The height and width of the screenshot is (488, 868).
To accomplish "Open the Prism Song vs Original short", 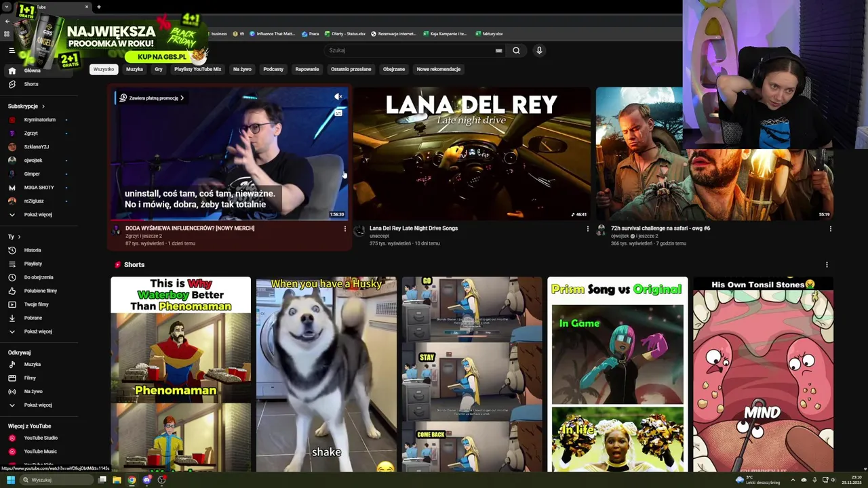I will pyautogui.click(x=617, y=374).
